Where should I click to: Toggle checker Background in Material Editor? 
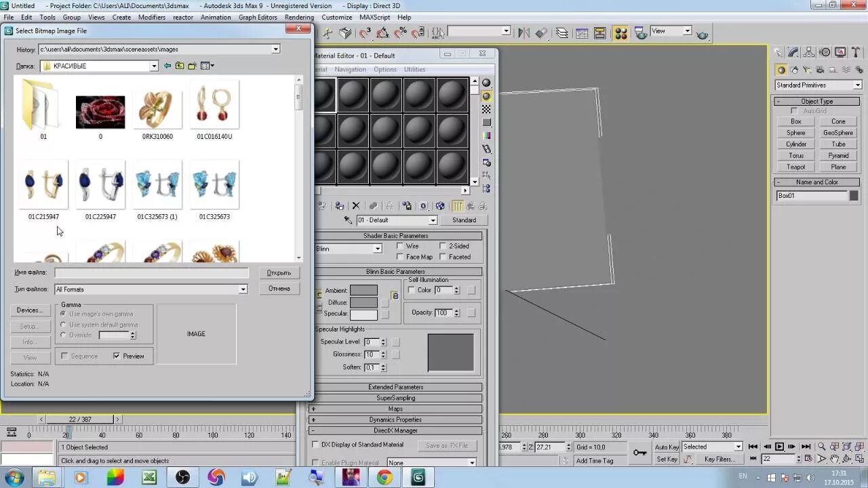[x=486, y=109]
